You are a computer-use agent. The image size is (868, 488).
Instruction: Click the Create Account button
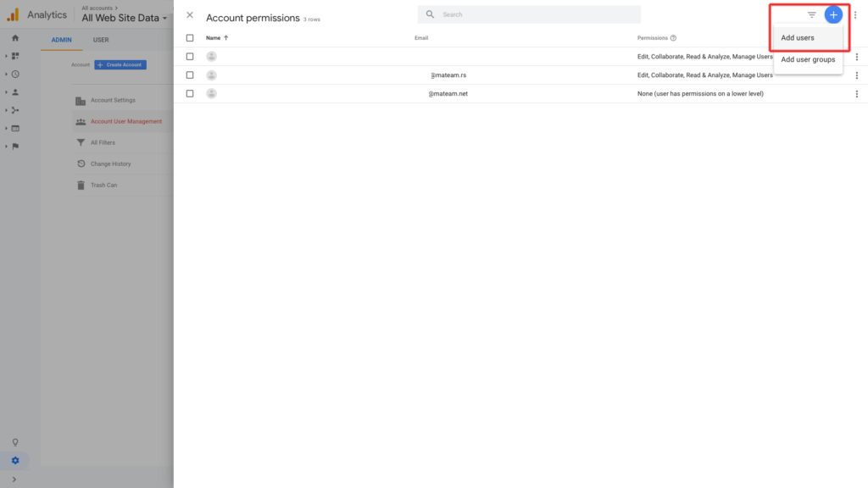tap(120, 64)
